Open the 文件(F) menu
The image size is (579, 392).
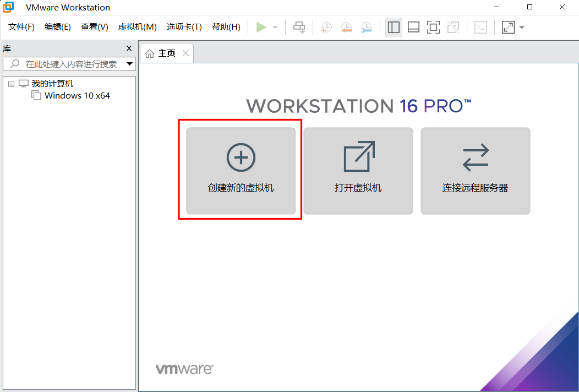(x=21, y=27)
